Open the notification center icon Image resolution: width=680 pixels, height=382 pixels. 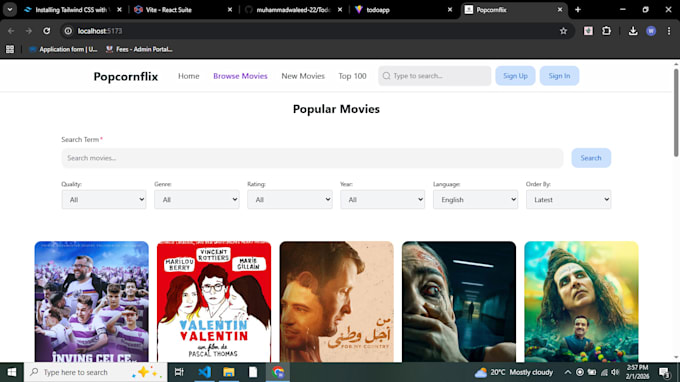(664, 372)
